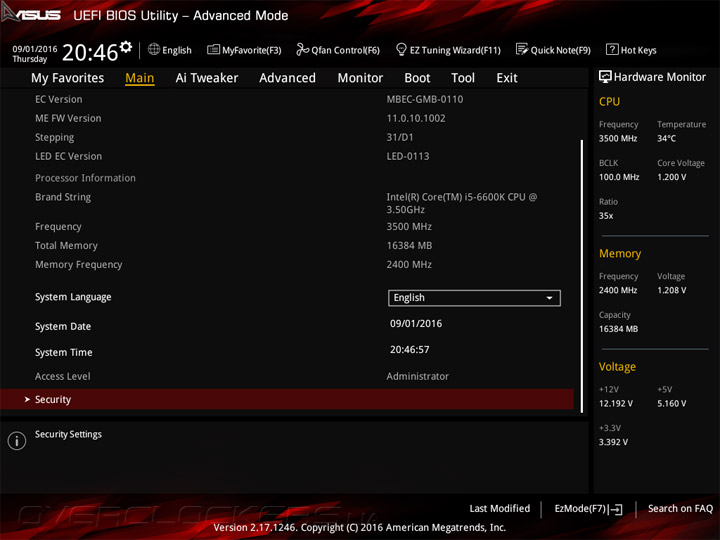Click the Hot Keys question mark icon

tap(612, 49)
